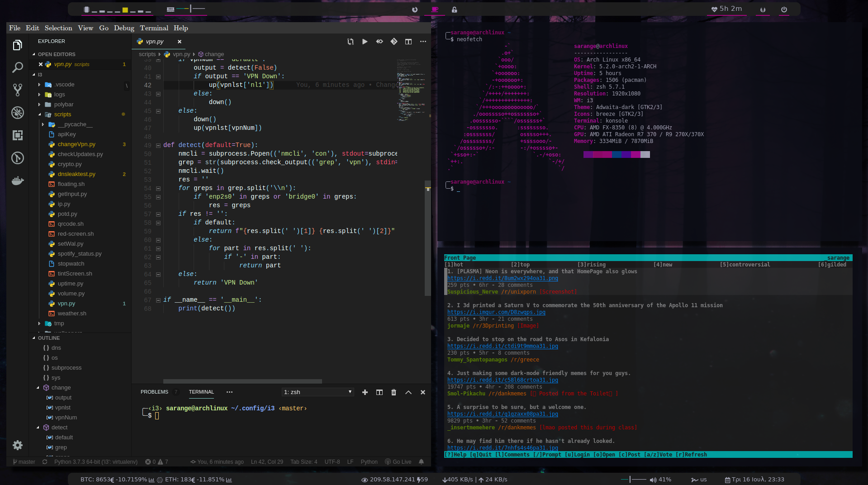
Task: Open panel overflow ellipsis next to TERMINAL
Action: 229,392
